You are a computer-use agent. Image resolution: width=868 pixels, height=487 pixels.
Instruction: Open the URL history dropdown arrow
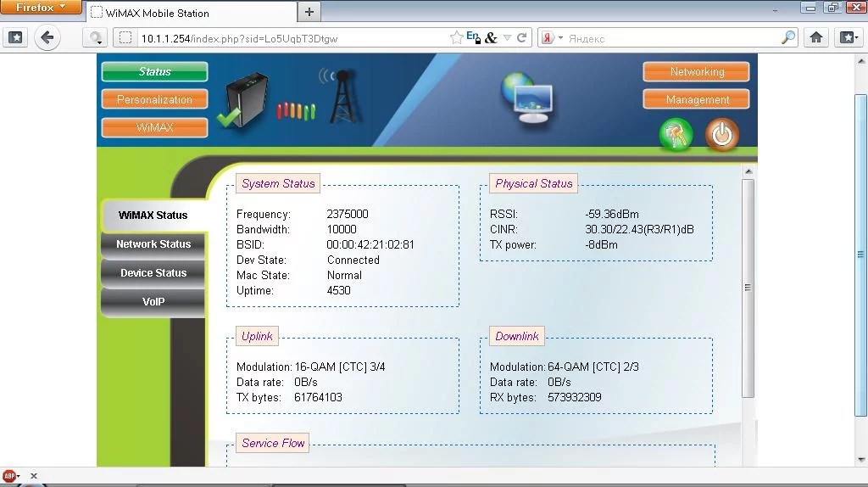[507, 38]
